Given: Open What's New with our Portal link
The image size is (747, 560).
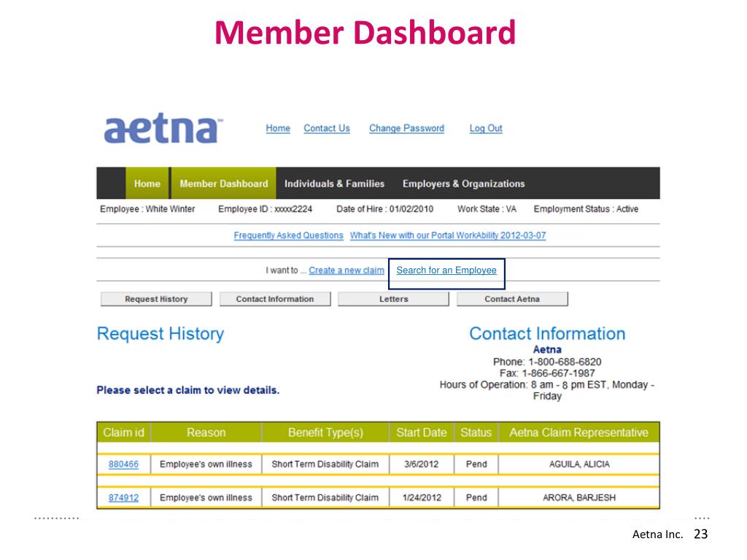Looking at the screenshot, I should pyautogui.click(x=448, y=236).
